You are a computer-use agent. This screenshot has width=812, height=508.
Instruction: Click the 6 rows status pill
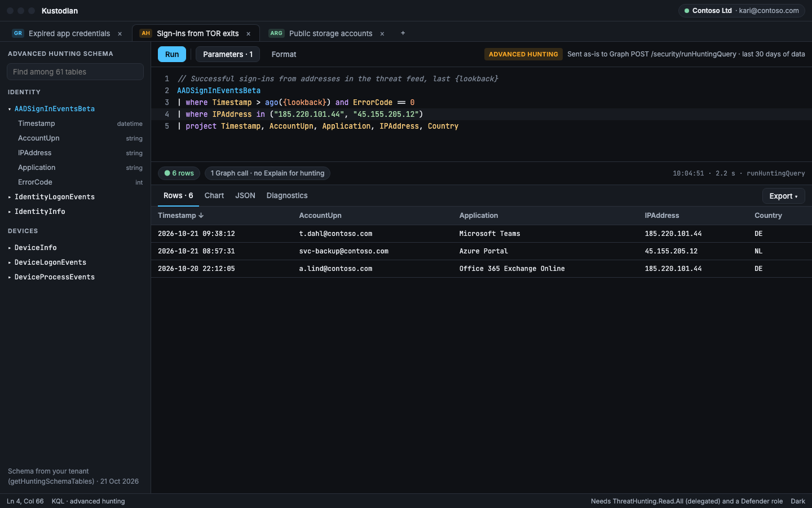point(179,173)
